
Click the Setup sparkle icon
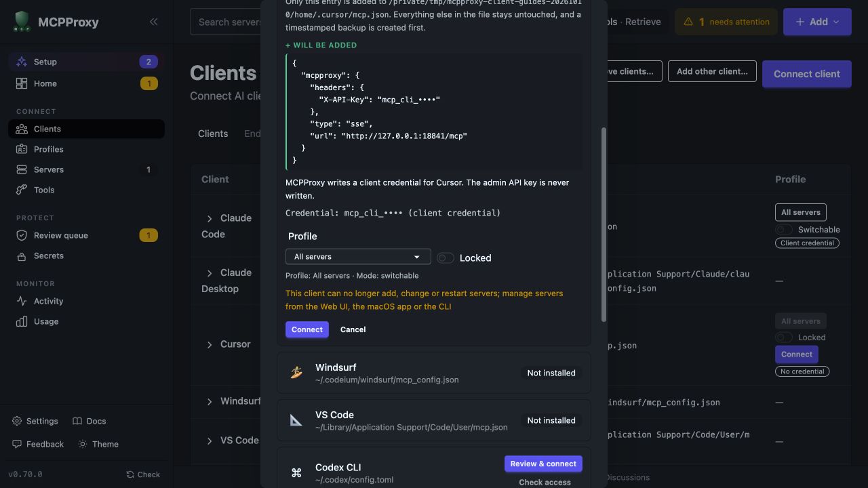click(22, 62)
